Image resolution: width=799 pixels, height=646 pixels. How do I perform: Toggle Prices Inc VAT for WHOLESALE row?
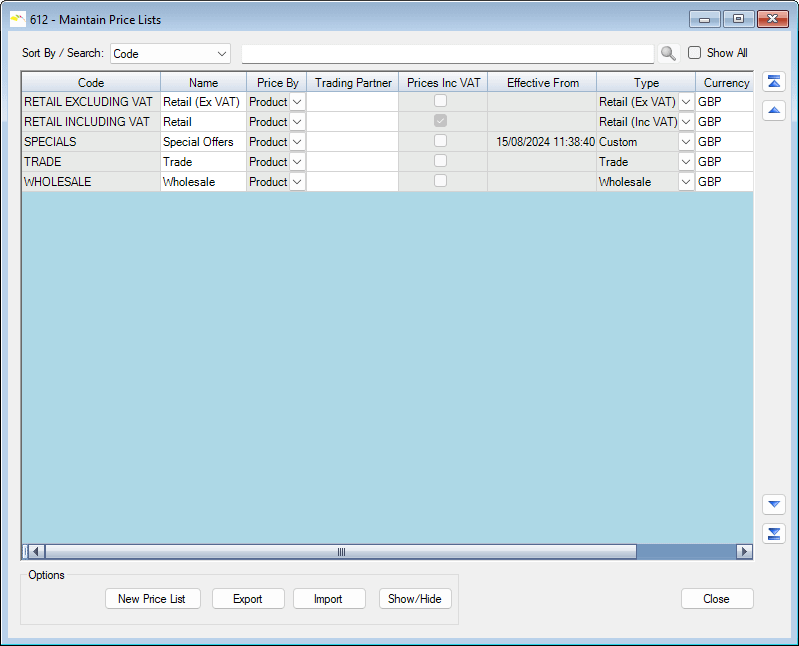tap(440, 181)
